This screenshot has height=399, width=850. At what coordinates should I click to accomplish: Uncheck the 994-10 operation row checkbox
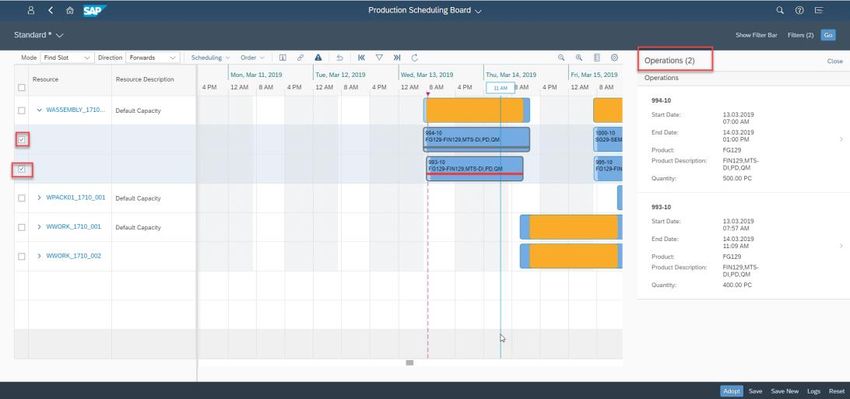coord(22,140)
